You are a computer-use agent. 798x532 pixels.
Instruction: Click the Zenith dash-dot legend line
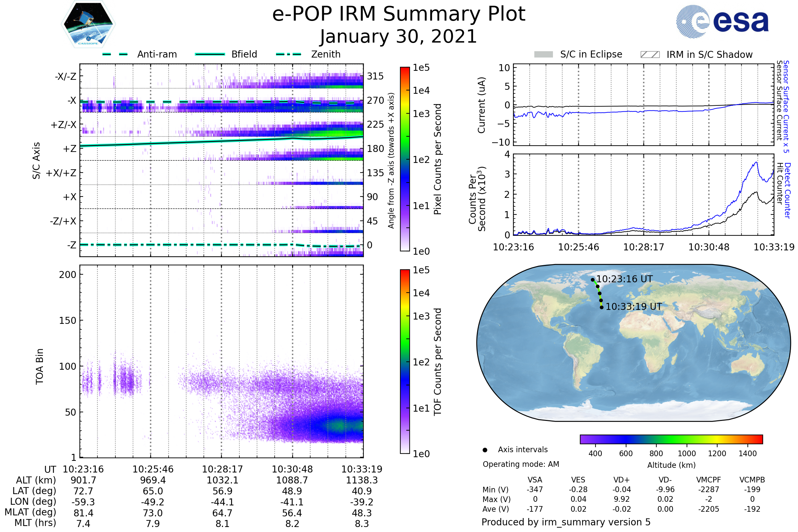(x=288, y=54)
